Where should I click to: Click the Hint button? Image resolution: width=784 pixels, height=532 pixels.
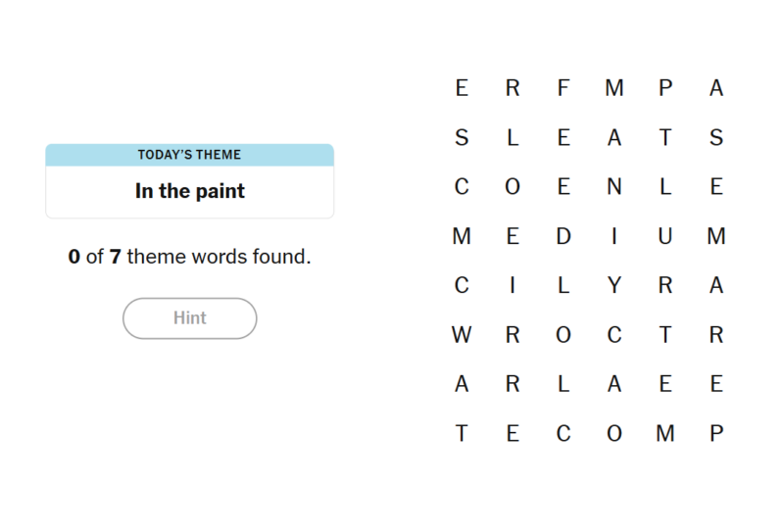189,318
